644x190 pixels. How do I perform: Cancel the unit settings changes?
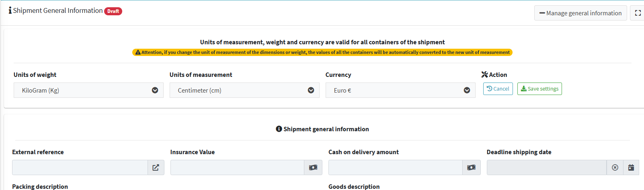[x=498, y=89]
